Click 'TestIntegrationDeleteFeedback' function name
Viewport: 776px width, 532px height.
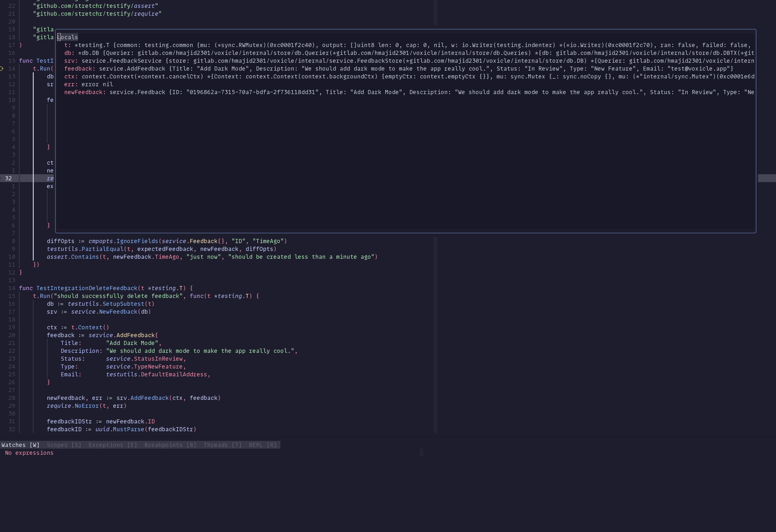87,288
